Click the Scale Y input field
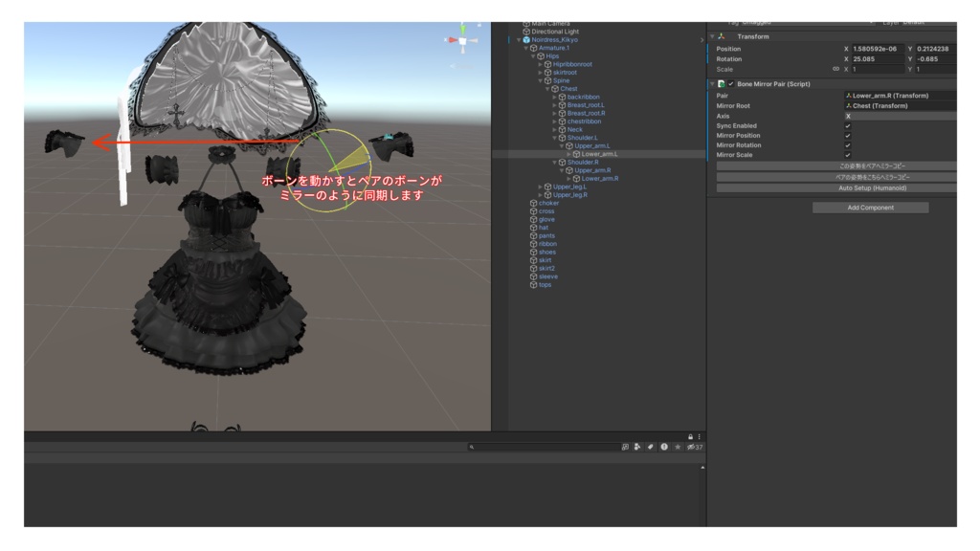980x551 pixels. click(x=936, y=69)
